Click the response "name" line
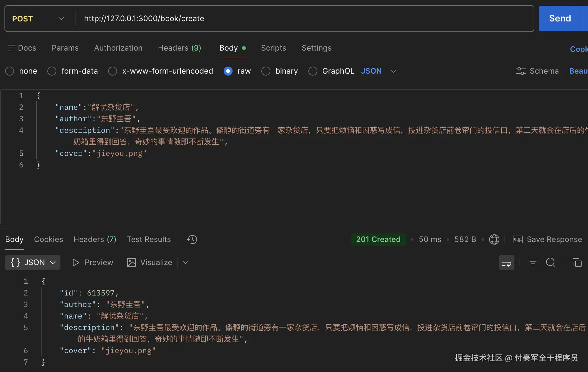The width and height of the screenshot is (588, 372). point(104,316)
